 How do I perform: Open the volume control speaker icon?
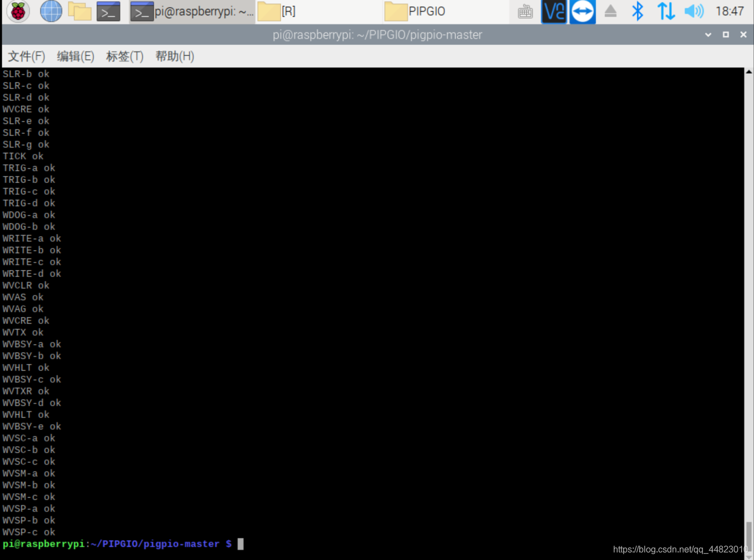(694, 11)
